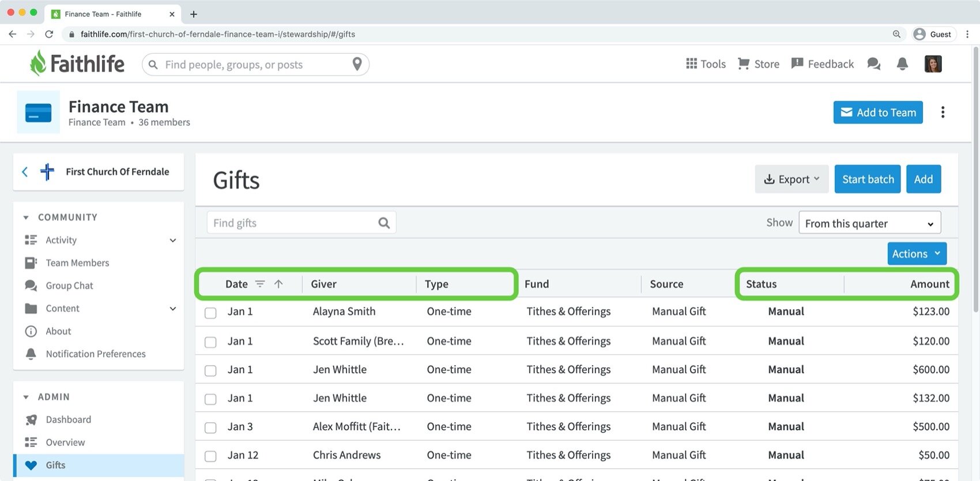Screen dimensions: 980x481
Task: Open the user profile avatar
Action: click(x=933, y=64)
